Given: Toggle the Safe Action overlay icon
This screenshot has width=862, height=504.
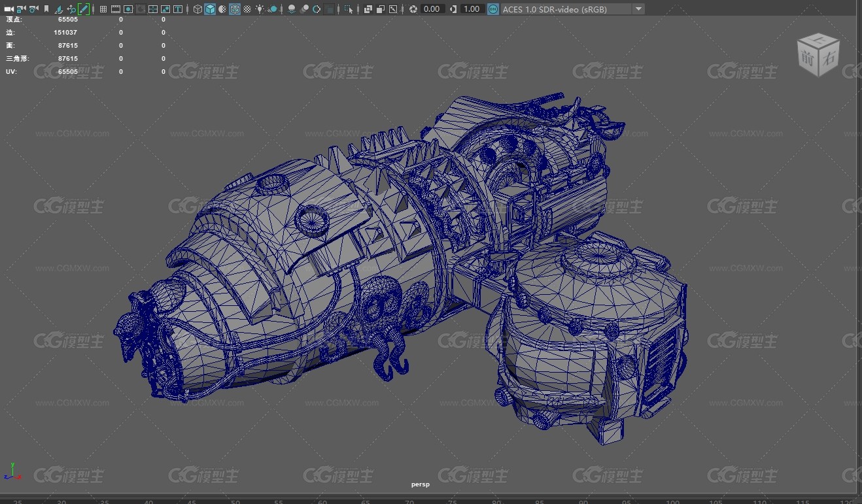Looking at the screenshot, I should (165, 9).
